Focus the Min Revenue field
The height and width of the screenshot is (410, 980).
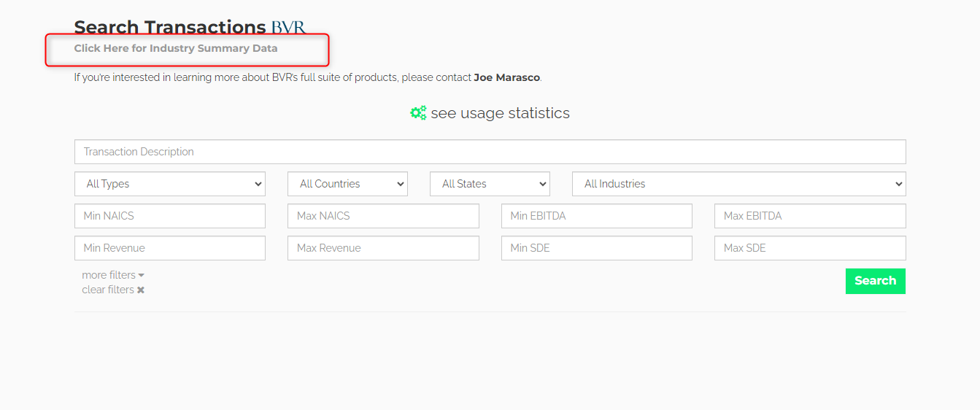click(169, 248)
